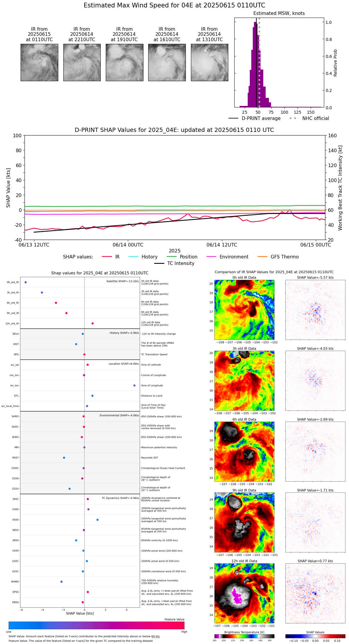Click the NHC official dotted legend marker

pyautogui.click(x=294, y=118)
